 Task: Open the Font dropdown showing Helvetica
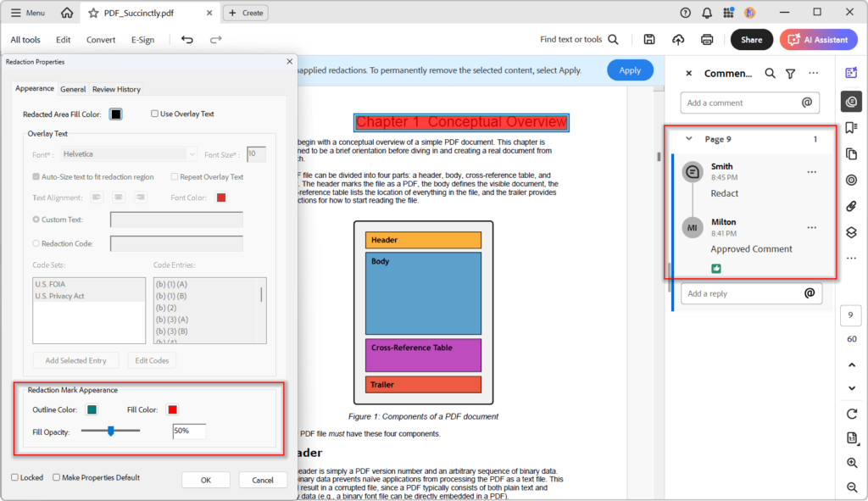click(x=128, y=153)
